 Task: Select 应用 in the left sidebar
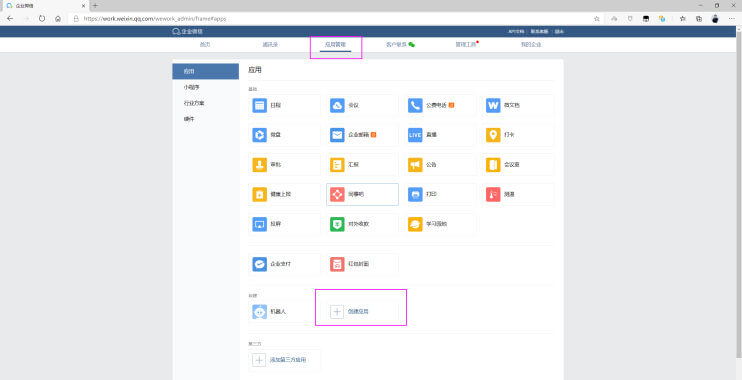[x=206, y=71]
